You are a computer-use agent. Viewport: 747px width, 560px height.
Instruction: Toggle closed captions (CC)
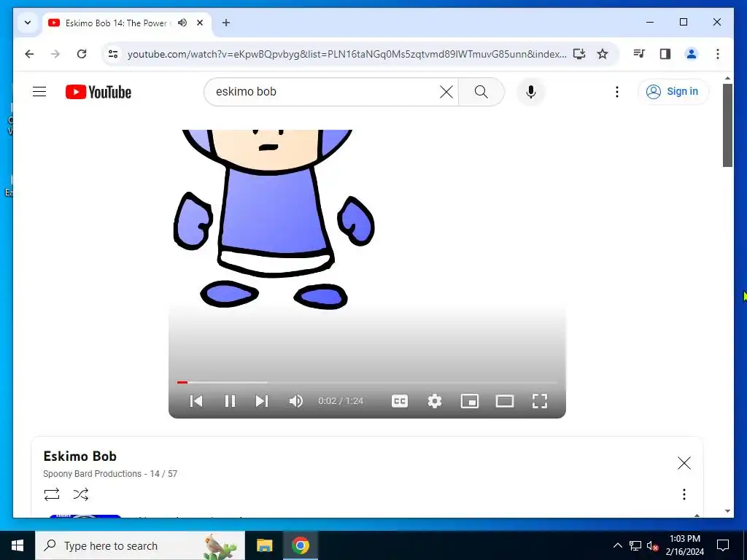(x=399, y=401)
